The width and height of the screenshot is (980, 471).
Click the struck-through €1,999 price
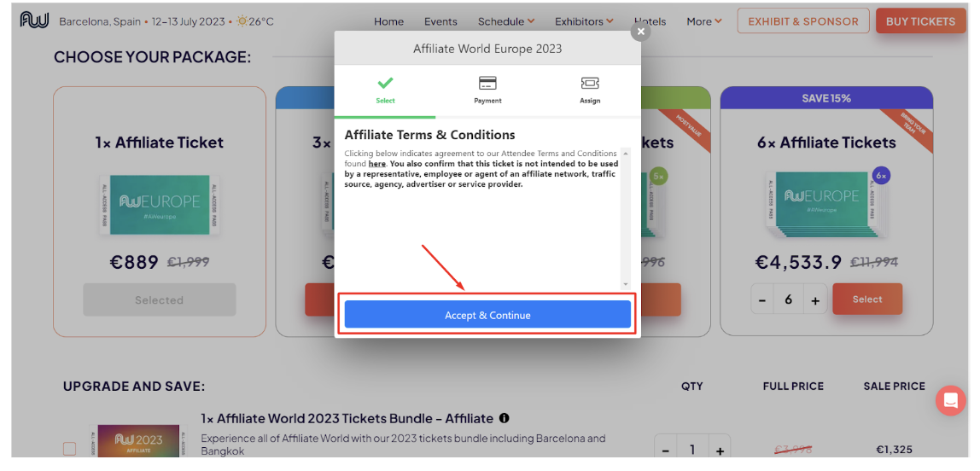click(188, 263)
